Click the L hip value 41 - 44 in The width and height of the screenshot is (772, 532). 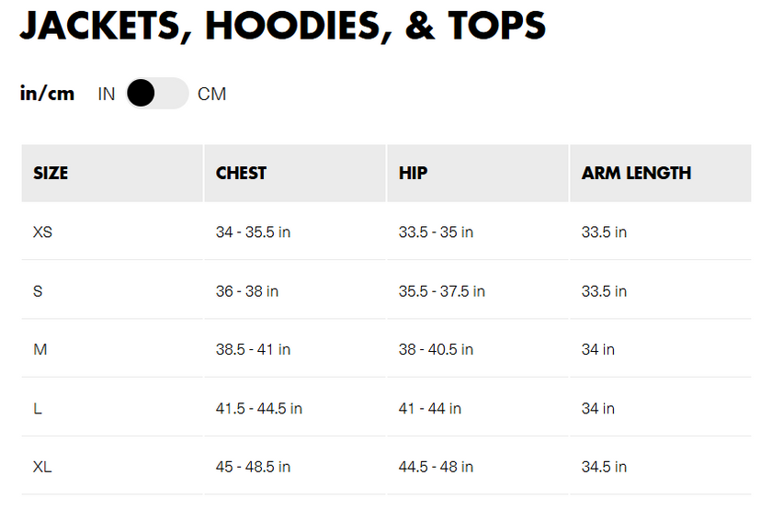click(429, 409)
